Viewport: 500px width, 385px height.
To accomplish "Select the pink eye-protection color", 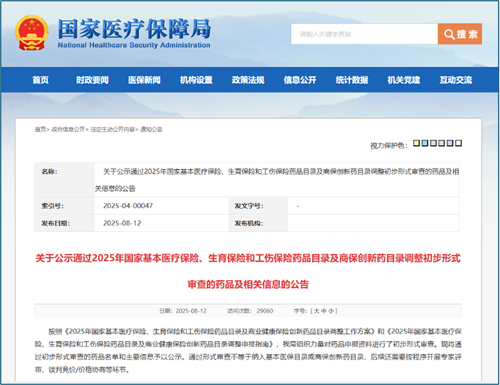I will (x=442, y=143).
